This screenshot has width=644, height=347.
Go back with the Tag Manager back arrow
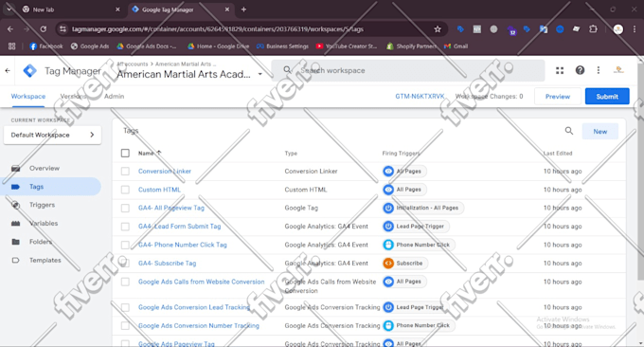[8, 71]
